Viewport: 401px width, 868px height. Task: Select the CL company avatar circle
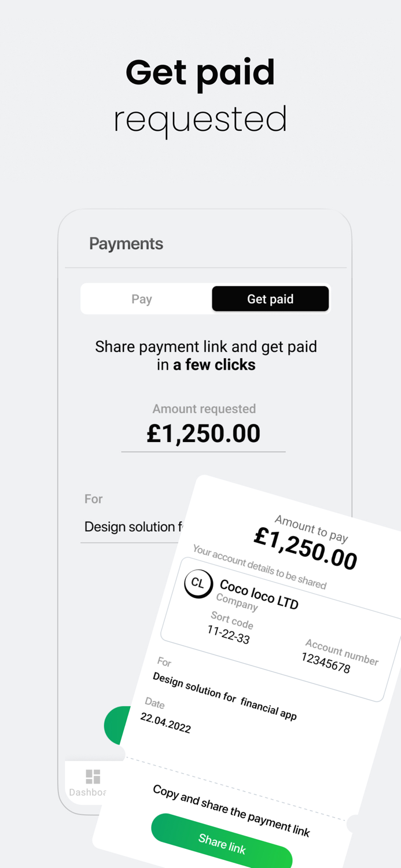(198, 584)
